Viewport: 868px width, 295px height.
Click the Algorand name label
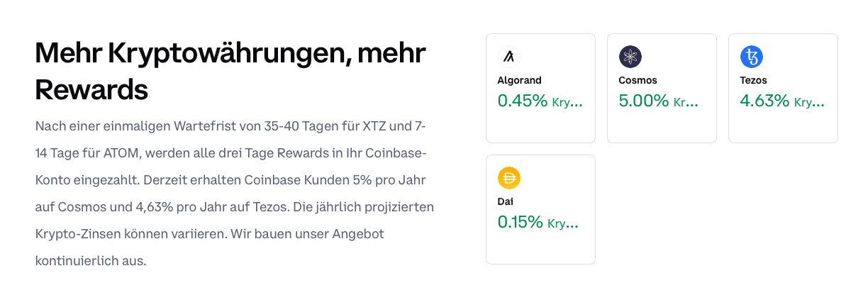click(520, 81)
